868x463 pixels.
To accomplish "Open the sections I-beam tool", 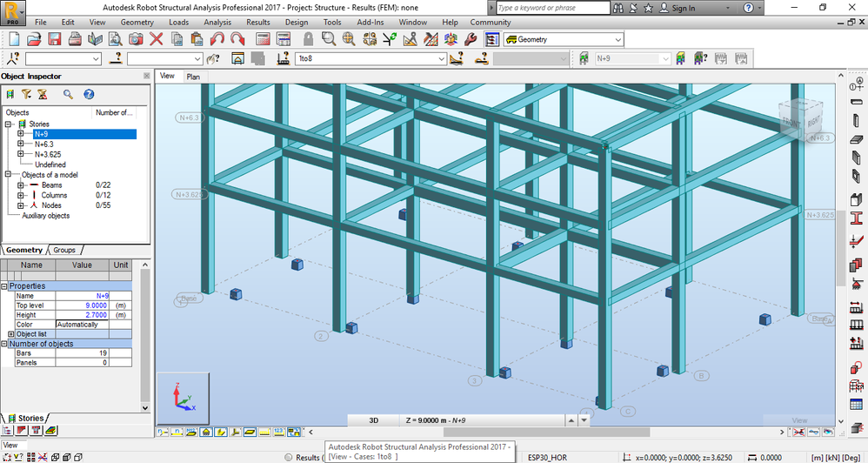I will pos(857,218).
